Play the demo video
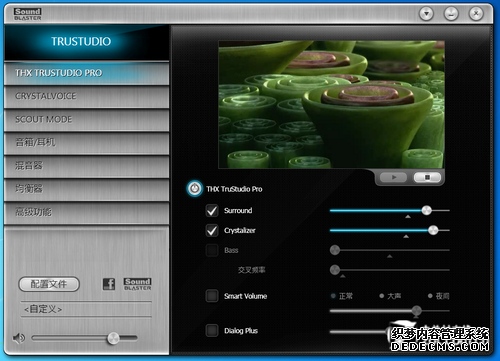 click(394, 177)
